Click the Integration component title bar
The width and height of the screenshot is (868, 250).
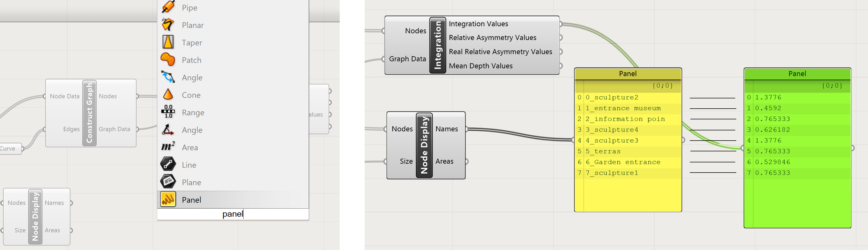pos(438,45)
